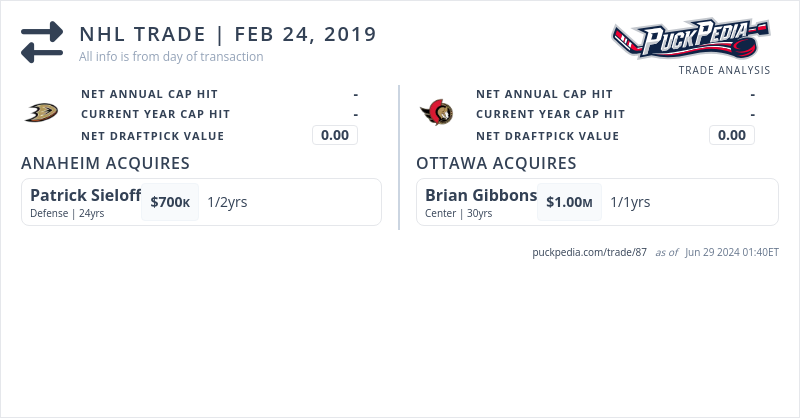The image size is (800, 418).
Task: Click the puckpedia.com/trade/87 URL text
Action: point(590,253)
